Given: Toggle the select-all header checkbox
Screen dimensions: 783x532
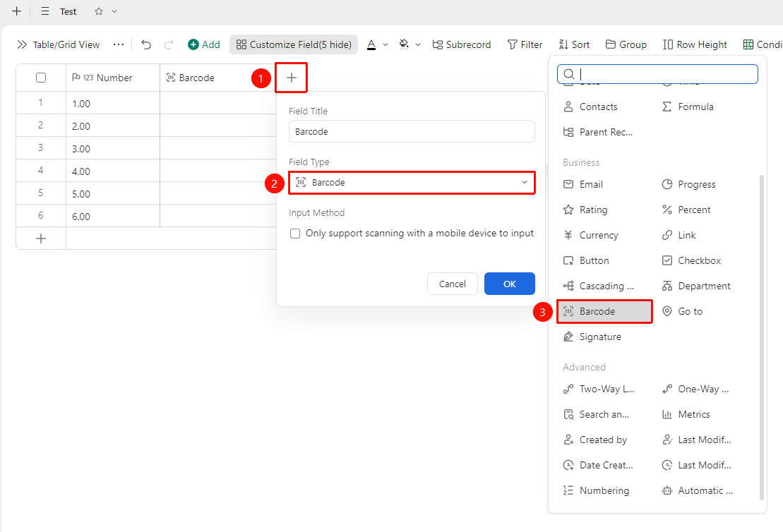Looking at the screenshot, I should coord(41,78).
